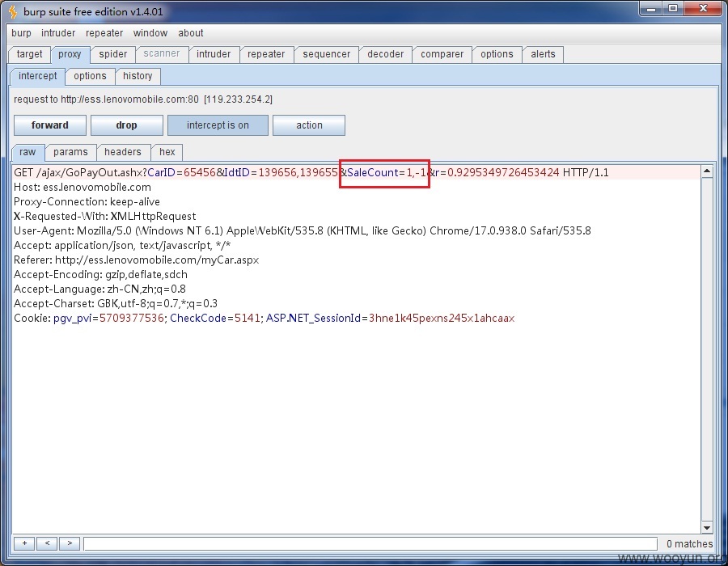The width and height of the screenshot is (728, 566).
Task: Click the scrollbar up arrow
Action: 707,171
